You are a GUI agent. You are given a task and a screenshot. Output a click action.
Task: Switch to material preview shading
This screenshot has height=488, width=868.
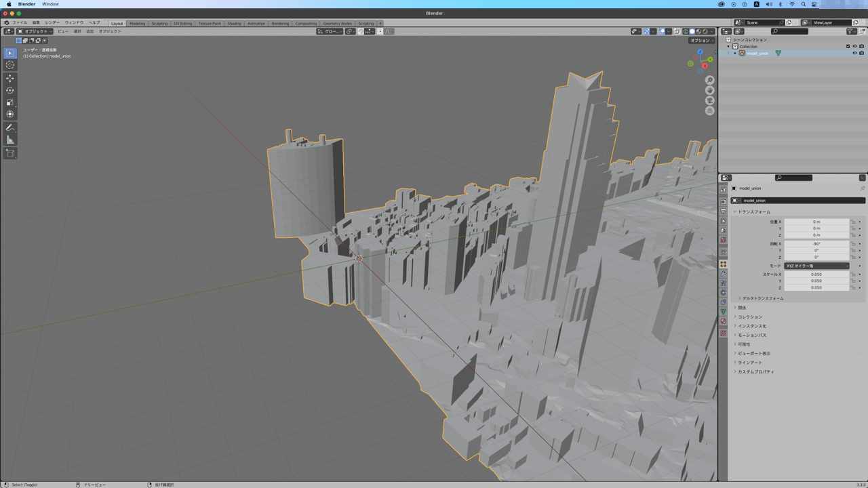click(x=698, y=31)
